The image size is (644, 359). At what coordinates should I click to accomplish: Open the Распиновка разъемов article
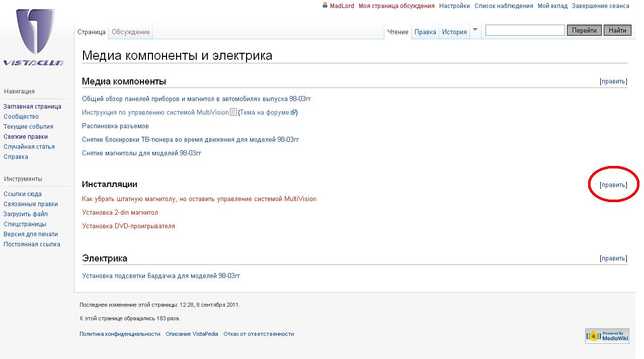[115, 126]
